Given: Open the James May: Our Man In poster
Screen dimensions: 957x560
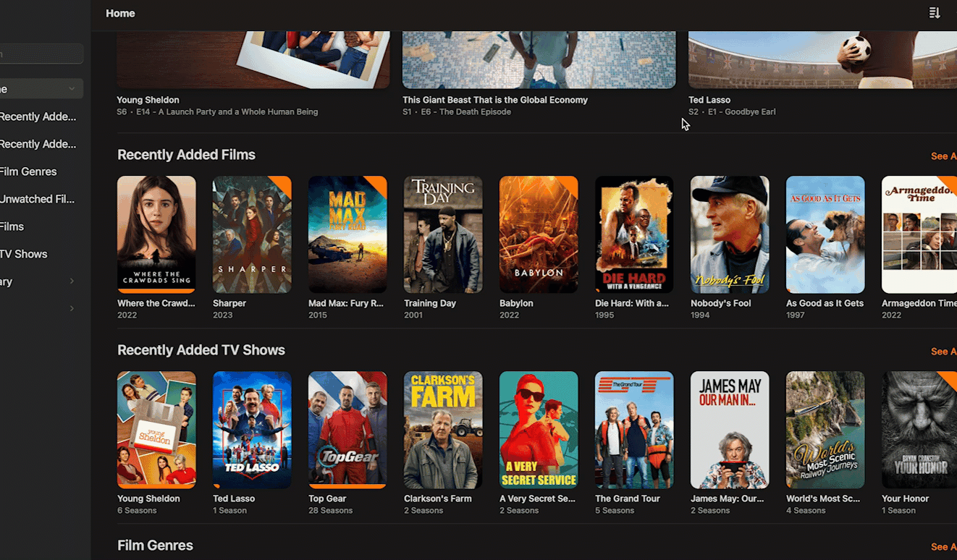Looking at the screenshot, I should pos(730,430).
